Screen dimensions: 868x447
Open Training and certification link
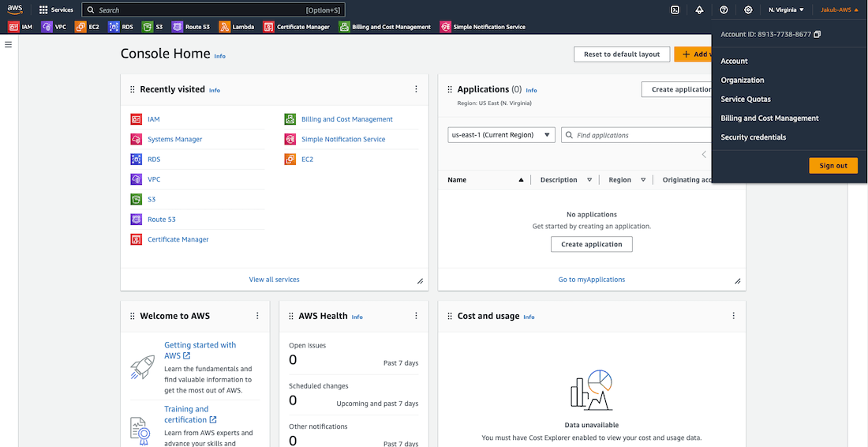pyautogui.click(x=190, y=415)
